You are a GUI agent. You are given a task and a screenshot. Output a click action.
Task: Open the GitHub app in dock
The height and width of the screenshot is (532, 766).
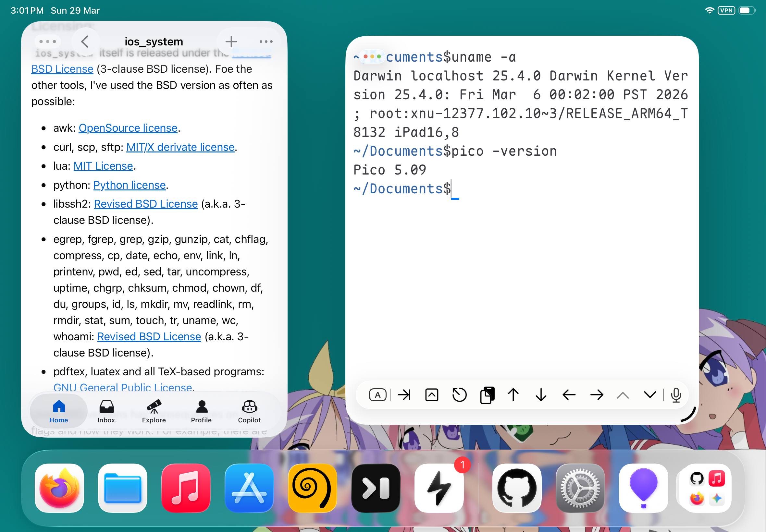click(516, 488)
